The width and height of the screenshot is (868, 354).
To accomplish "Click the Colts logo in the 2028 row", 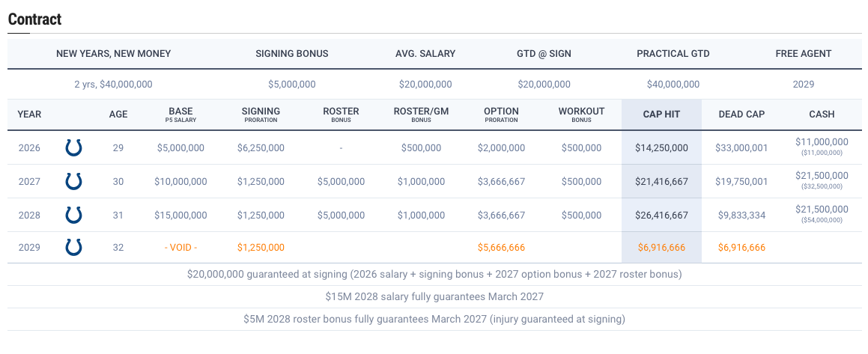I will coord(73,215).
